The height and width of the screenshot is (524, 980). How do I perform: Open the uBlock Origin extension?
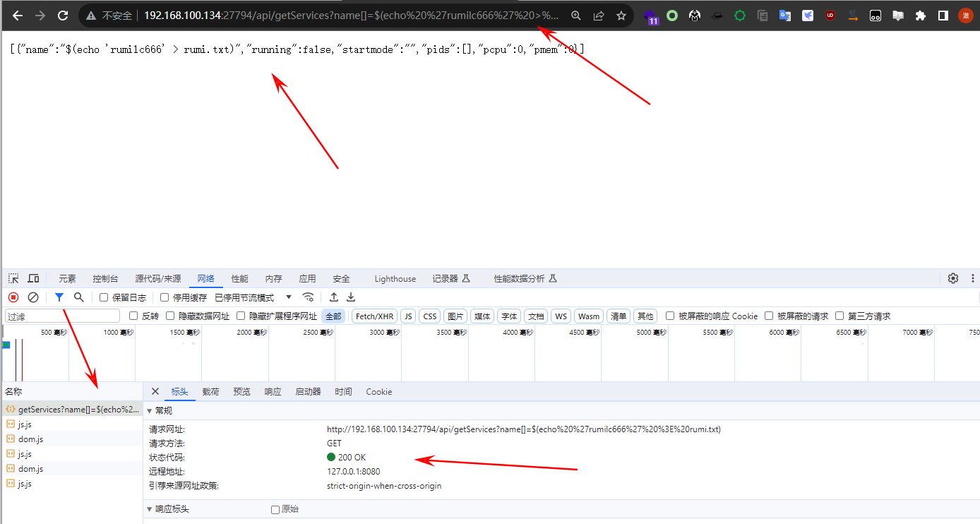[x=830, y=15]
